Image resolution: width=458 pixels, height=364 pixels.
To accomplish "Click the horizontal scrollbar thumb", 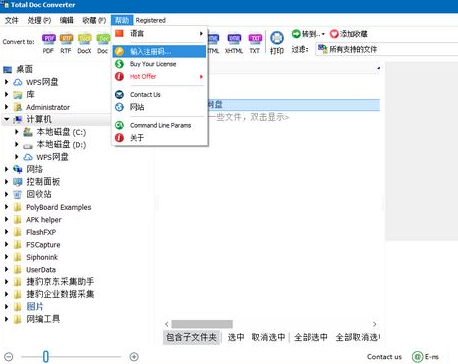I will 202,324.
